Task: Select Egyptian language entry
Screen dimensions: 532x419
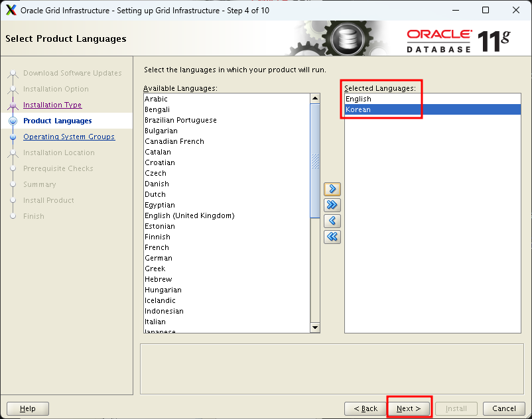Action: pyautogui.click(x=227, y=205)
